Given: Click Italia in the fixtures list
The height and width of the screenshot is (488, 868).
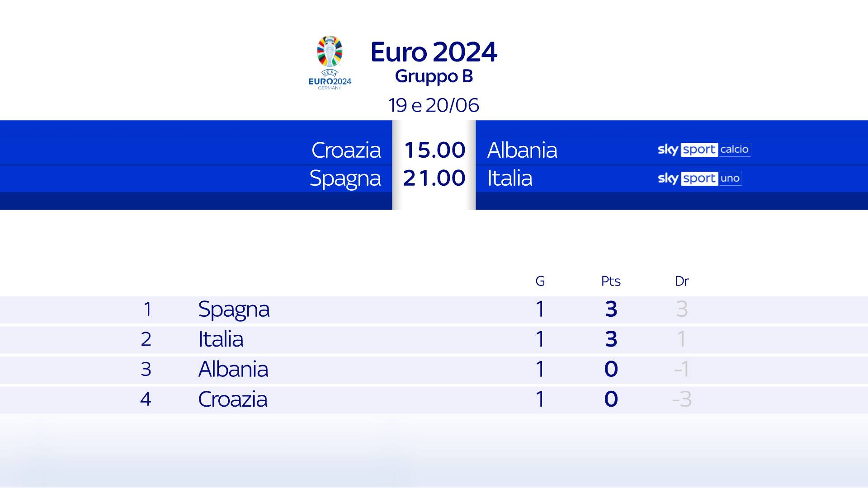Looking at the screenshot, I should tap(509, 178).
